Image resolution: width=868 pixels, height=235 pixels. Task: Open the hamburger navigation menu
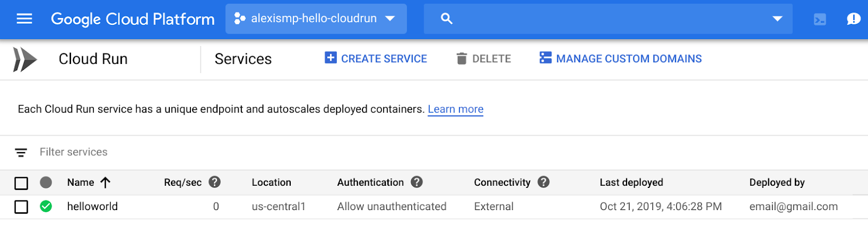pyautogui.click(x=24, y=19)
